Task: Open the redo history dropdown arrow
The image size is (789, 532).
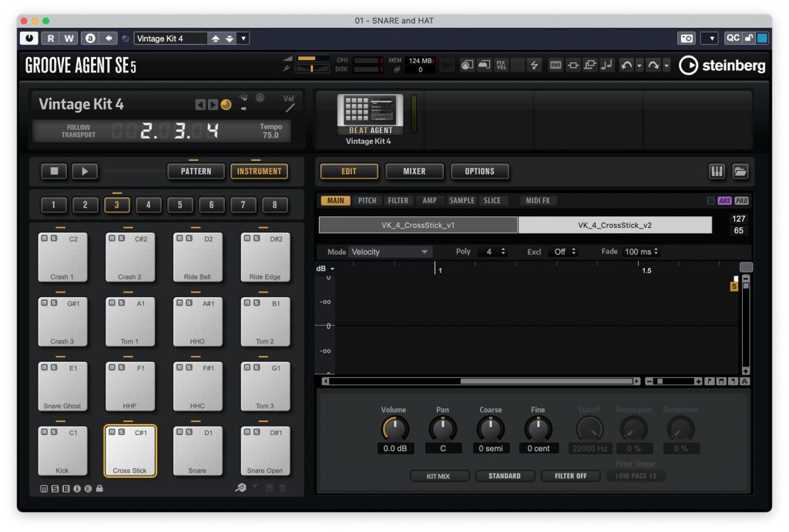Action: [666, 65]
